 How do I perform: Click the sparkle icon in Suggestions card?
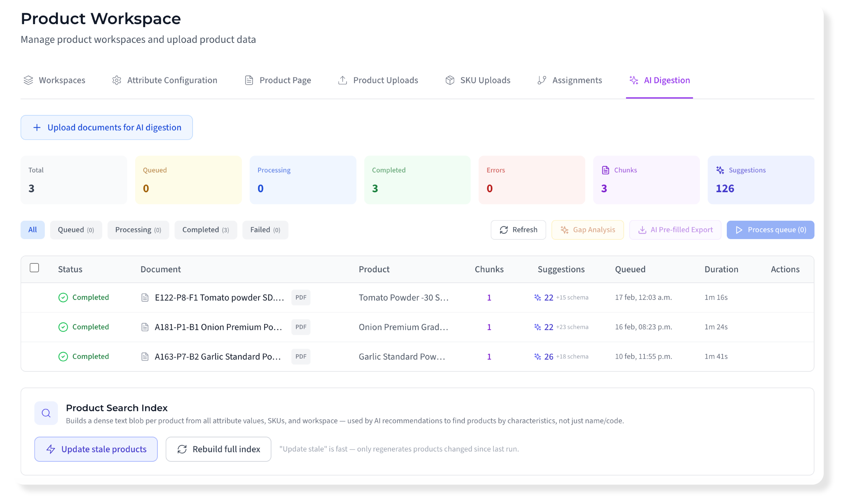tap(720, 170)
